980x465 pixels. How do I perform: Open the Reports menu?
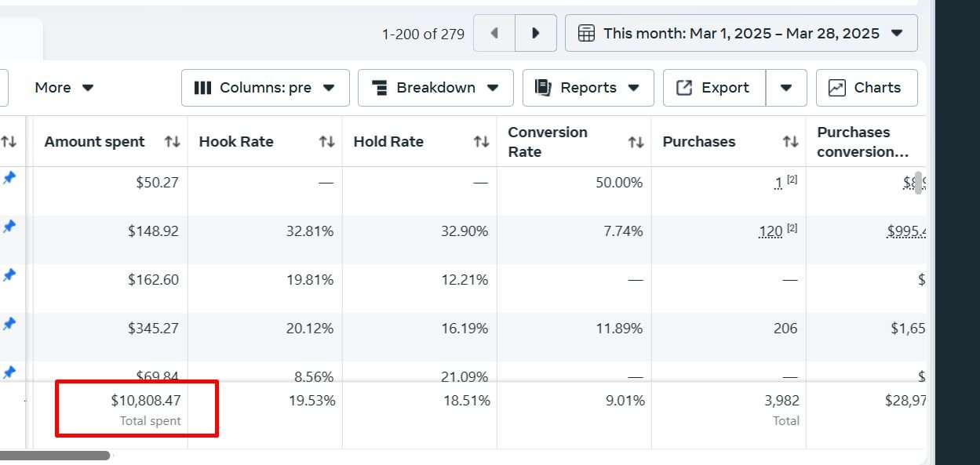tap(588, 88)
